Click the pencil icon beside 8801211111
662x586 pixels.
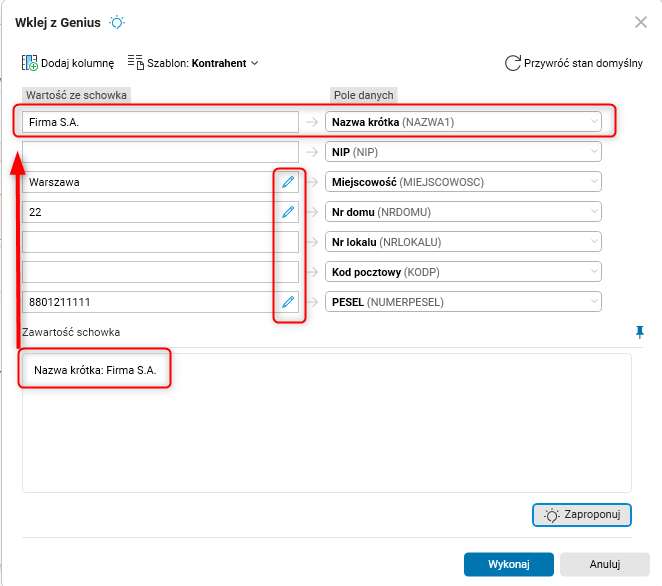point(288,301)
